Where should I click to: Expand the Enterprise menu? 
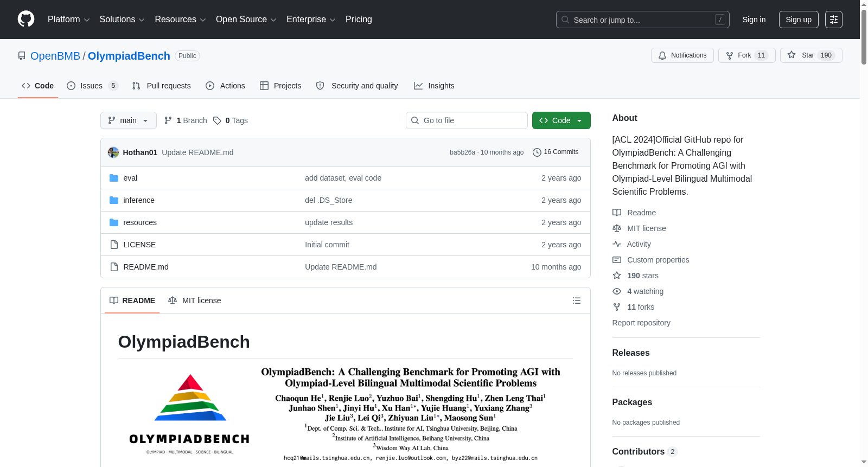pos(311,20)
